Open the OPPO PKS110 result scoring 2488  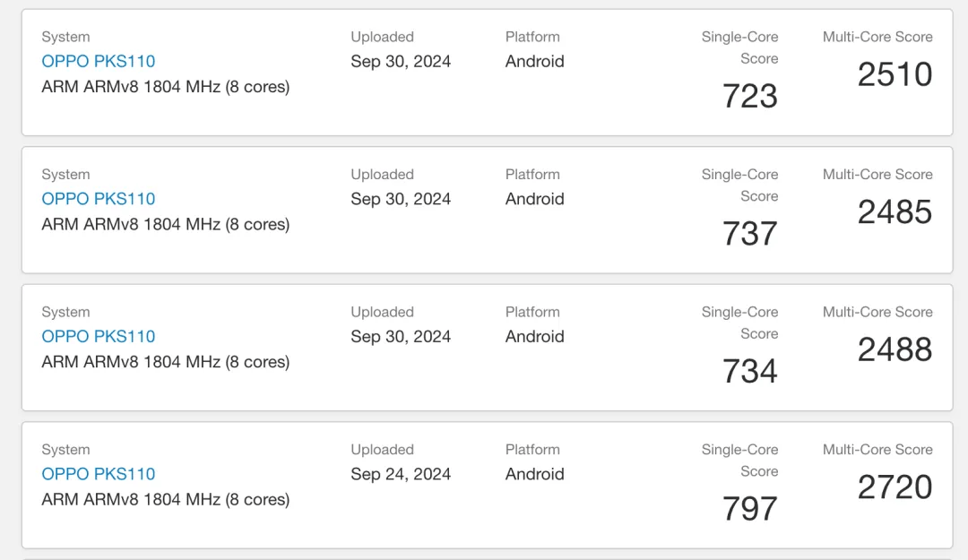point(99,336)
